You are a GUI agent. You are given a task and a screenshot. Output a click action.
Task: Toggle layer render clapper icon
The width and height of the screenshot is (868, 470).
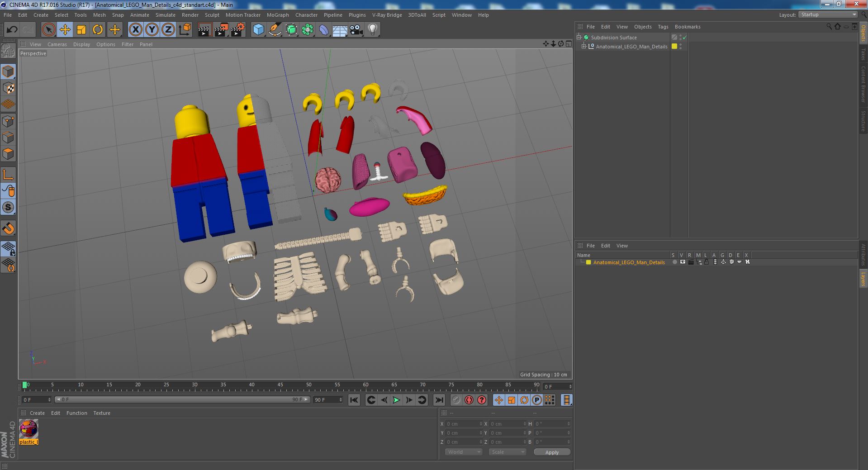[x=691, y=262]
